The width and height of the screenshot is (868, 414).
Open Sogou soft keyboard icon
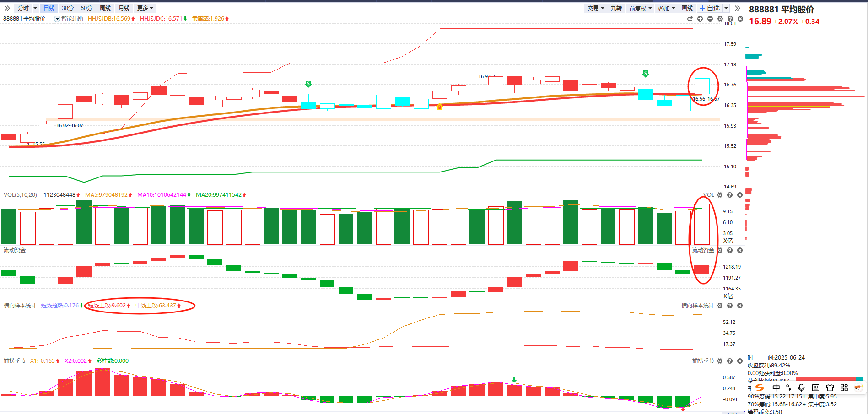pos(815,387)
